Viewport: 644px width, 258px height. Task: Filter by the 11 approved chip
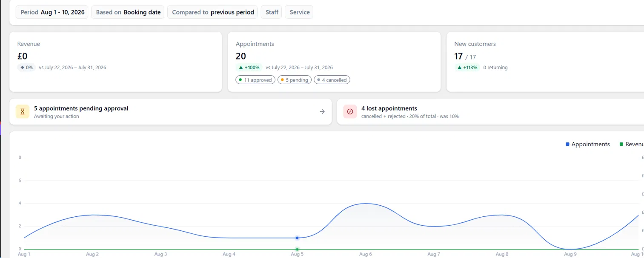(x=255, y=80)
